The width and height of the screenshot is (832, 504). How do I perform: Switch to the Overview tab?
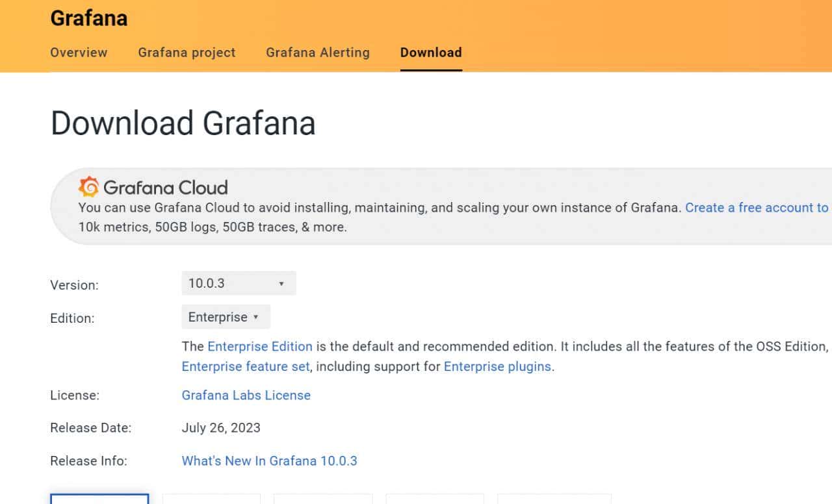(79, 53)
